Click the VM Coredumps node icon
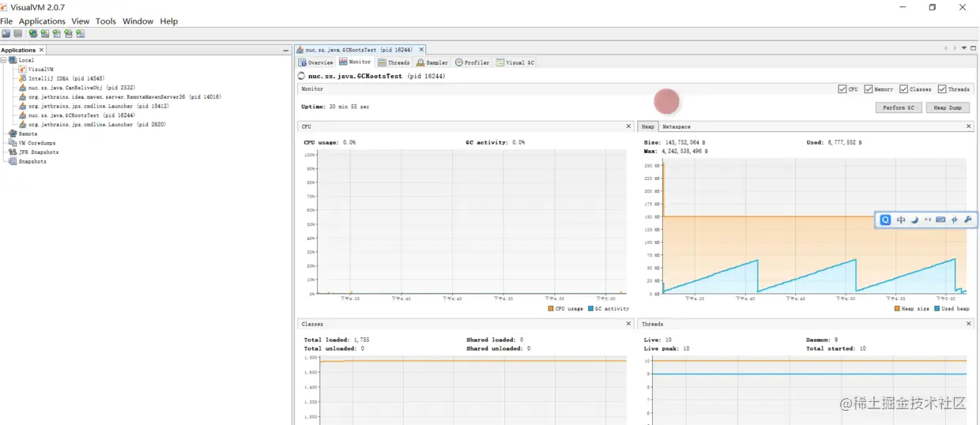The width and height of the screenshot is (980, 425). pyautogui.click(x=13, y=143)
